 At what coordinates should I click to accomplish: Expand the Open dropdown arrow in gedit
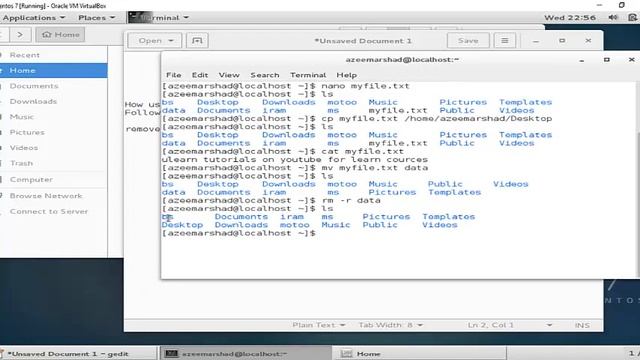point(171,41)
